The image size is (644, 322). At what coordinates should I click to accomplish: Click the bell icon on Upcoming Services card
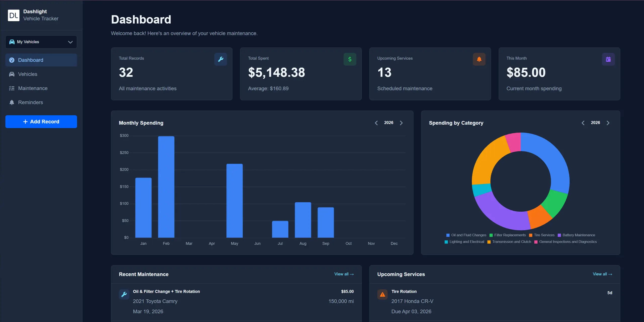479,59
